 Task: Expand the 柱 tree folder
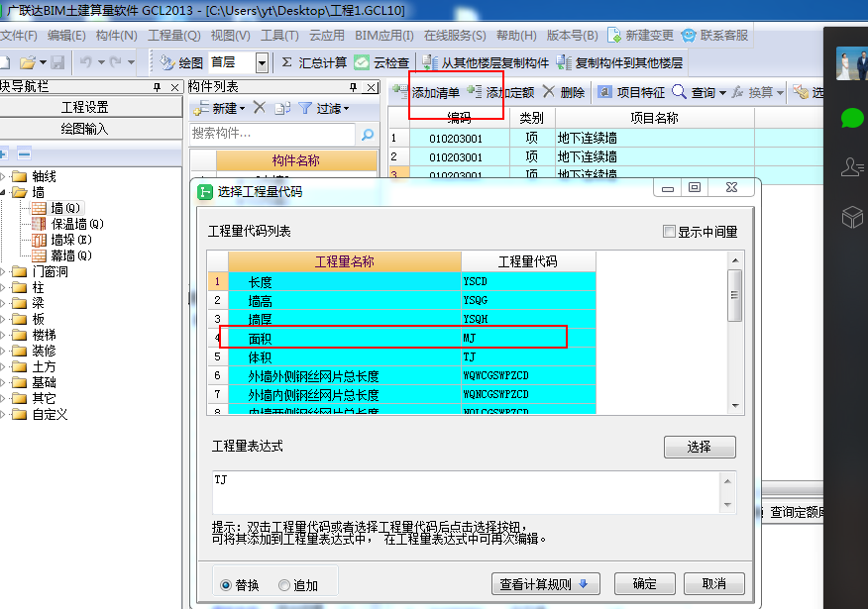click(x=3, y=287)
